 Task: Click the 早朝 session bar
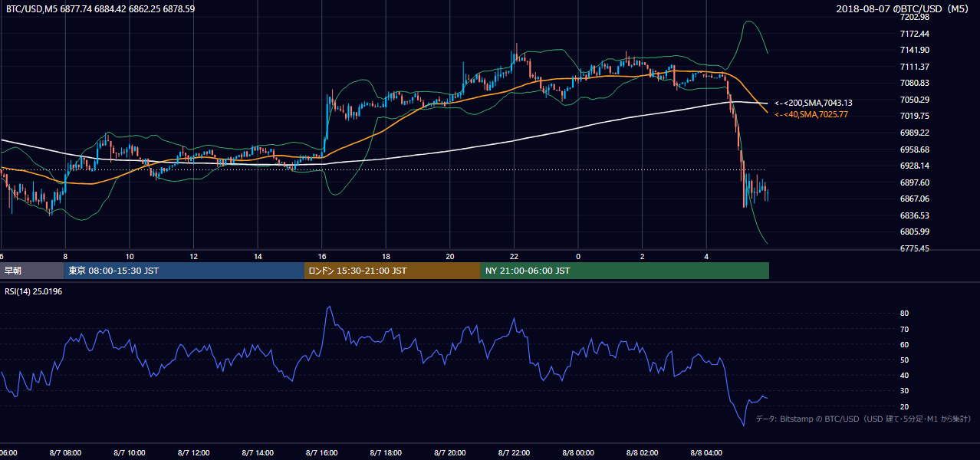pyautogui.click(x=31, y=271)
